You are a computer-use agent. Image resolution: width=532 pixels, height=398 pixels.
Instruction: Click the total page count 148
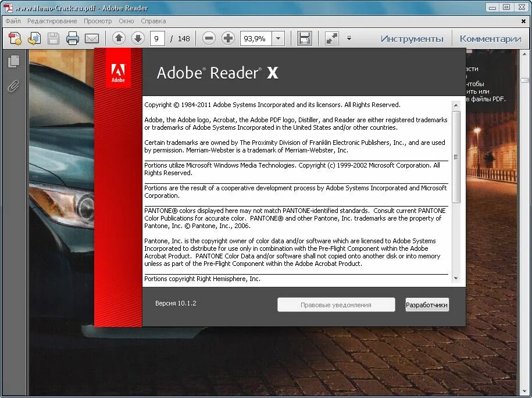point(184,38)
